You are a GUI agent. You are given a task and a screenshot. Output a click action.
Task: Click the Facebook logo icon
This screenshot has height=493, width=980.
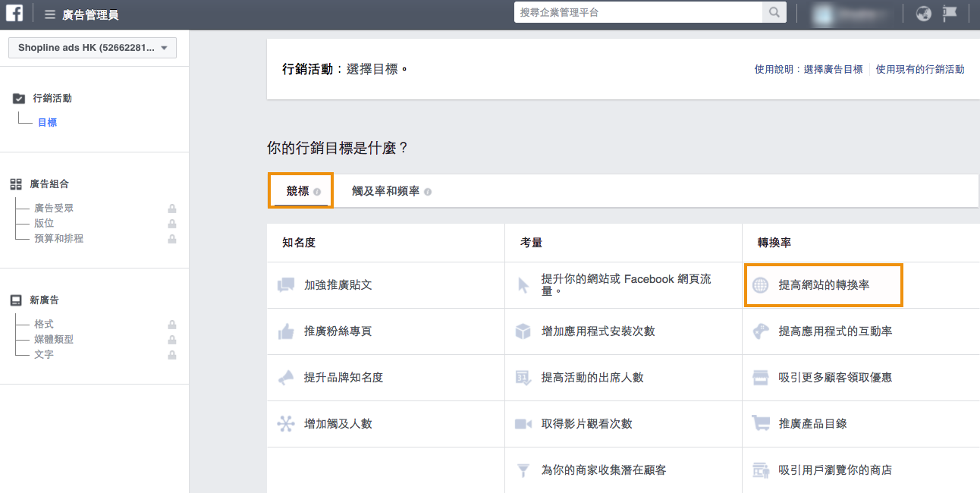pos(15,13)
